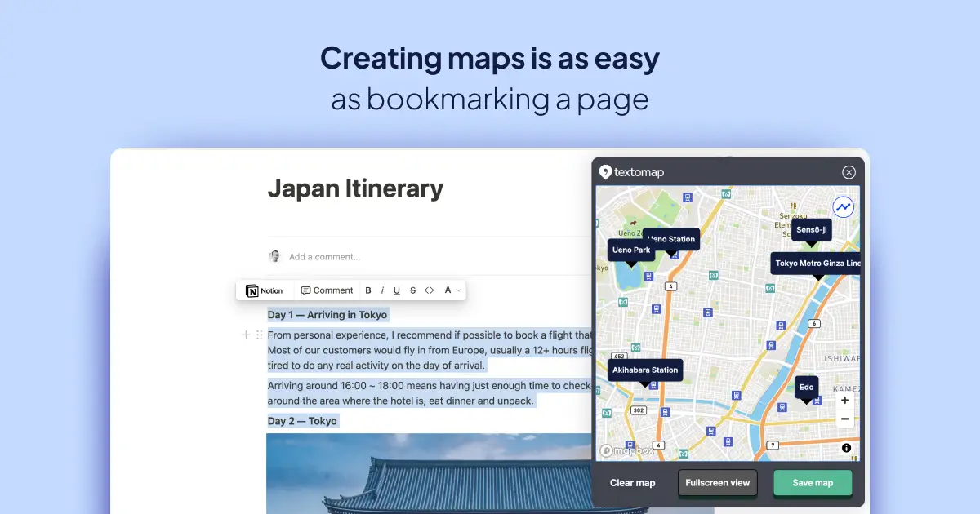Open the text color dropdown
The image size is (980, 514).
tap(452, 290)
